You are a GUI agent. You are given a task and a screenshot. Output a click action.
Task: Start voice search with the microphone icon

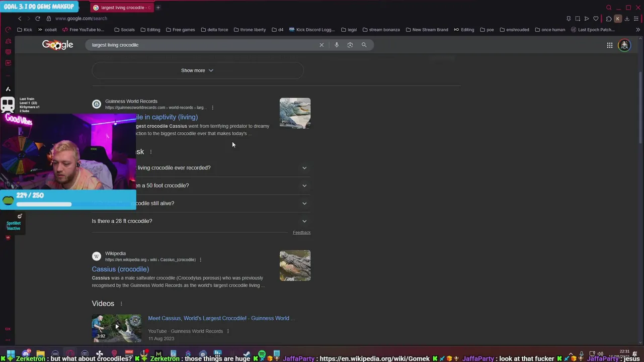(x=337, y=45)
